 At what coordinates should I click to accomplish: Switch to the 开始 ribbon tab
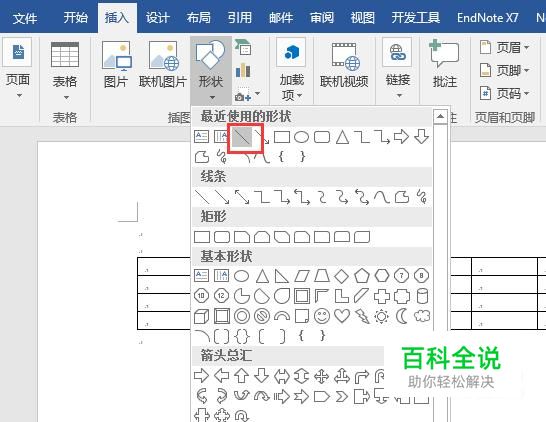75,18
